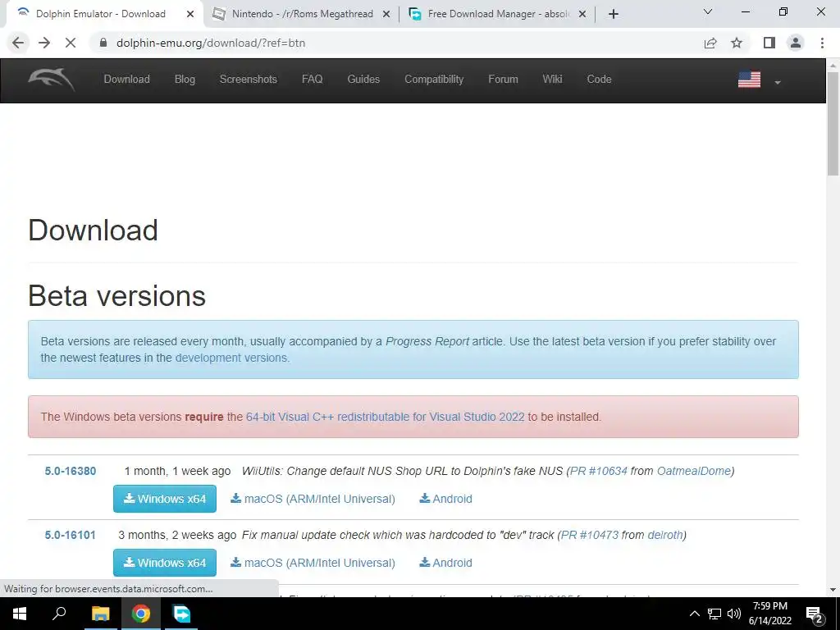This screenshot has height=630, width=840.
Task: Open the Blog nav item
Action: [x=185, y=80]
